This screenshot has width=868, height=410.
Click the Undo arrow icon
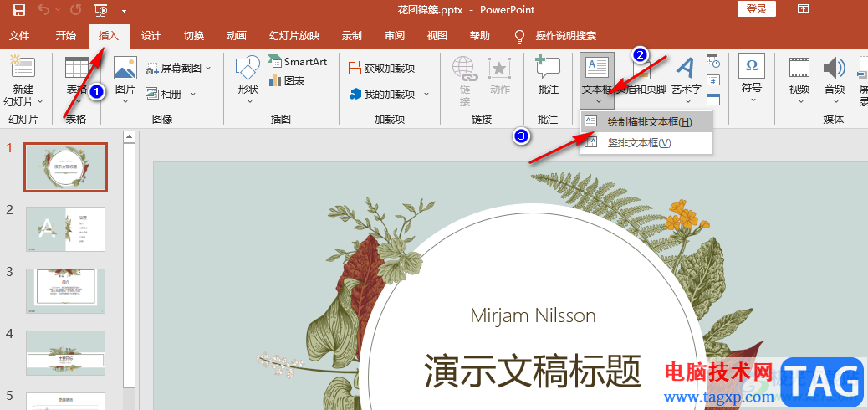[x=43, y=9]
